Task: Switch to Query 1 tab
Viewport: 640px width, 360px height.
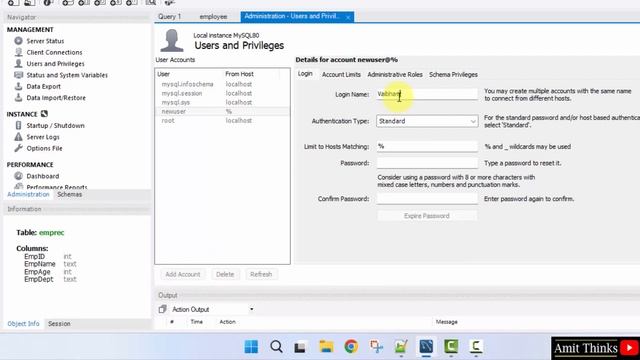Action: [169, 16]
